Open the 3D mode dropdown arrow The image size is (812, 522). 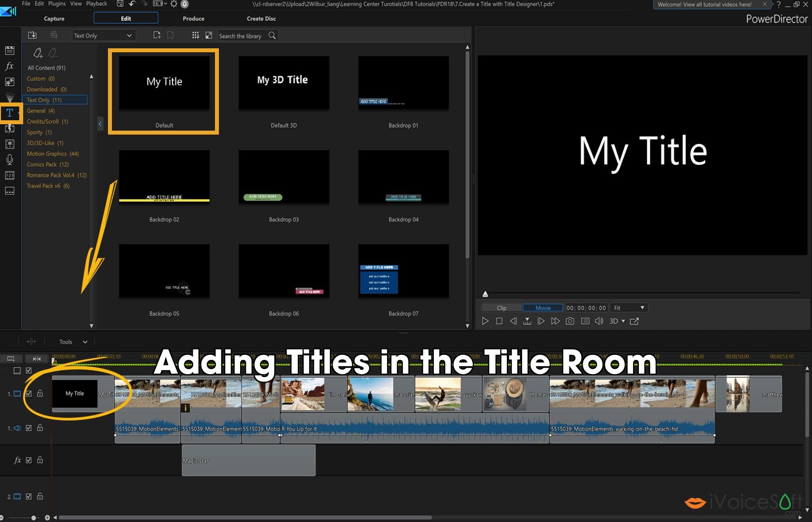tap(623, 321)
